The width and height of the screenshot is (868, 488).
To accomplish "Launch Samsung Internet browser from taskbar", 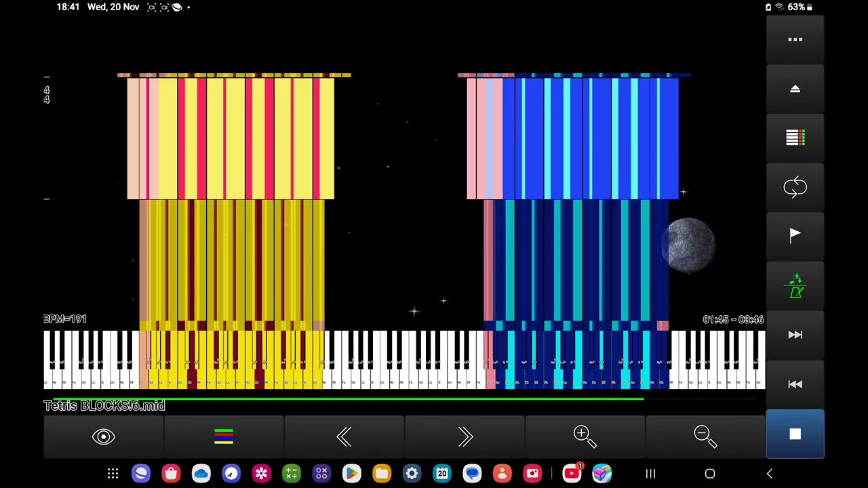I will tap(141, 474).
